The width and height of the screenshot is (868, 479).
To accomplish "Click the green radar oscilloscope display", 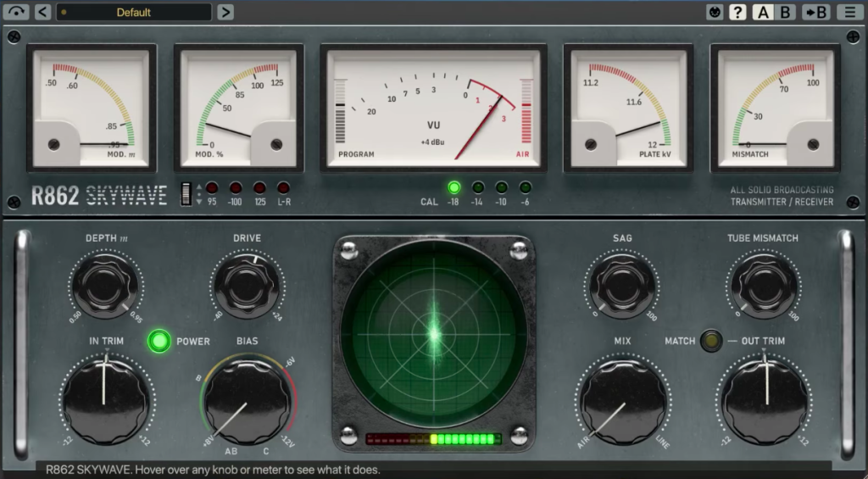I will (434, 334).
